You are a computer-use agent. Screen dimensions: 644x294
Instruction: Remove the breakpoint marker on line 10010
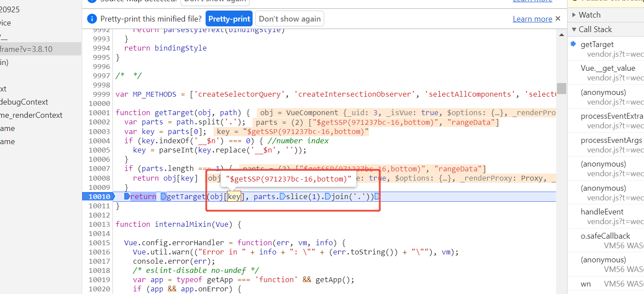click(98, 196)
